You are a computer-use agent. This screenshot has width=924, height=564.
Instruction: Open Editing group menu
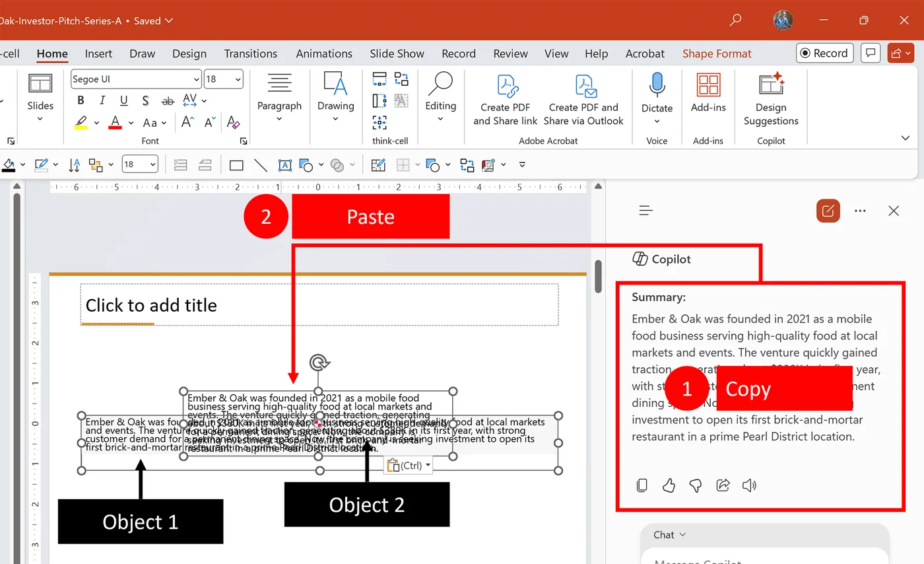pos(440,98)
